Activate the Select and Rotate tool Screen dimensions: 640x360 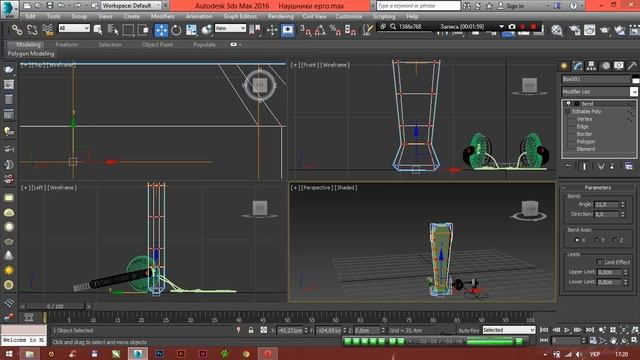pos(176,30)
